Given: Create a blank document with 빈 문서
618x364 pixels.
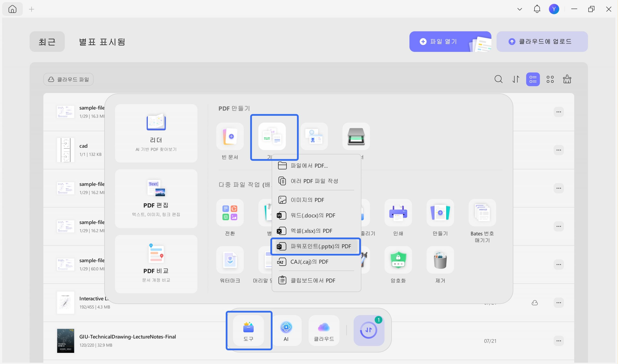Looking at the screenshot, I should pos(230,136).
